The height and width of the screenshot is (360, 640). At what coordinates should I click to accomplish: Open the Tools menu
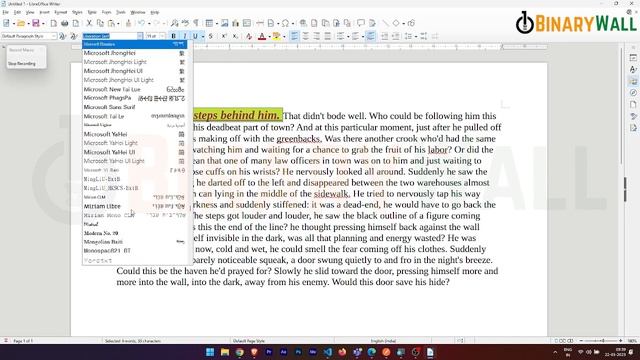tap(121, 13)
